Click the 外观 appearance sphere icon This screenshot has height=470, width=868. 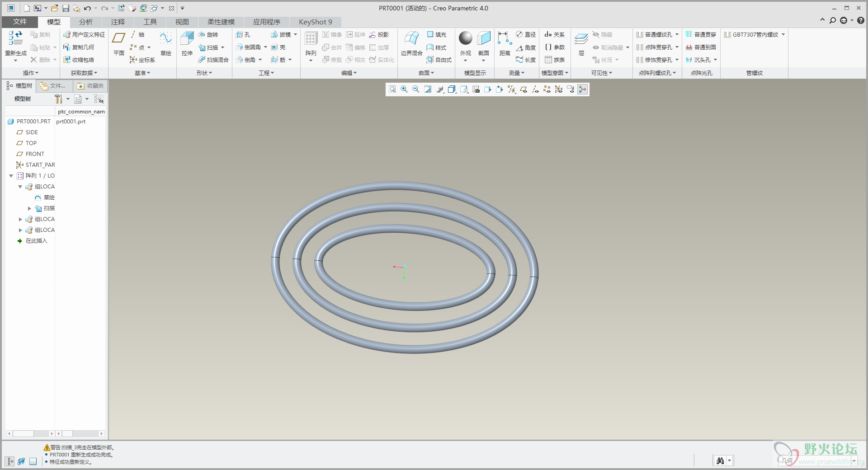(466, 38)
